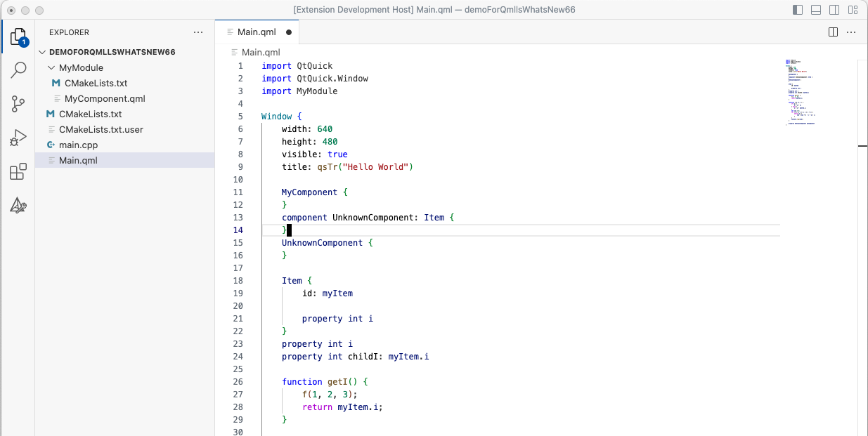Open the Explorer view in activity bar
The width and height of the screenshot is (868, 436).
pos(18,37)
